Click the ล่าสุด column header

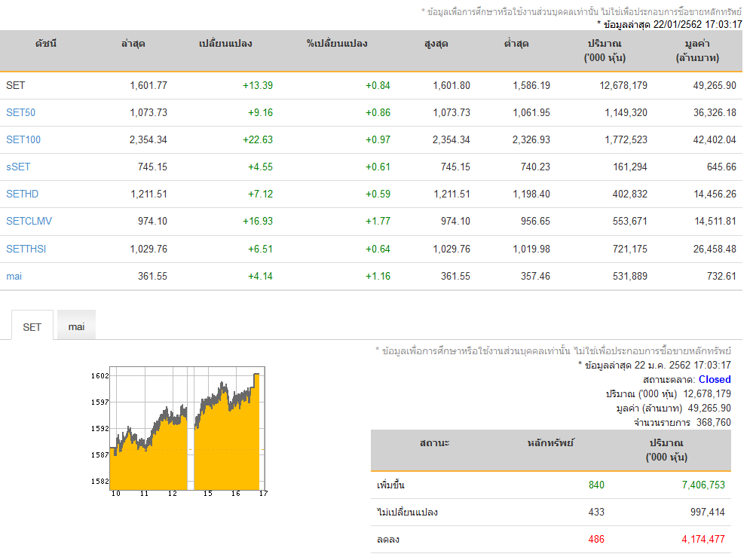click(133, 44)
